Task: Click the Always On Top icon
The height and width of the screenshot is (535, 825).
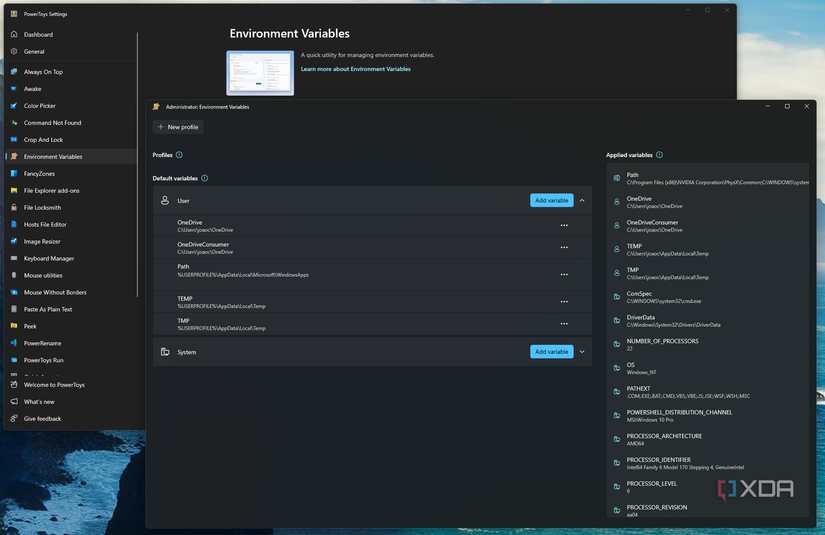Action: coord(14,72)
